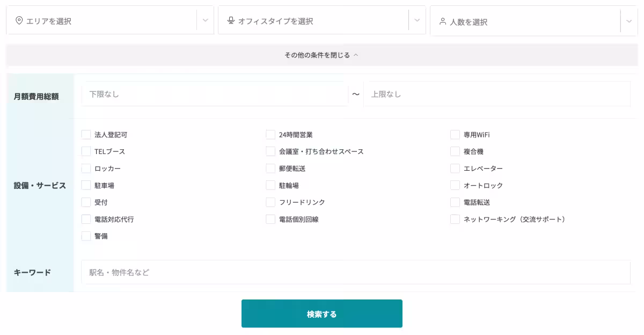Check the エレベーター checkbox
The width and height of the screenshot is (644, 335).
pyautogui.click(x=455, y=169)
